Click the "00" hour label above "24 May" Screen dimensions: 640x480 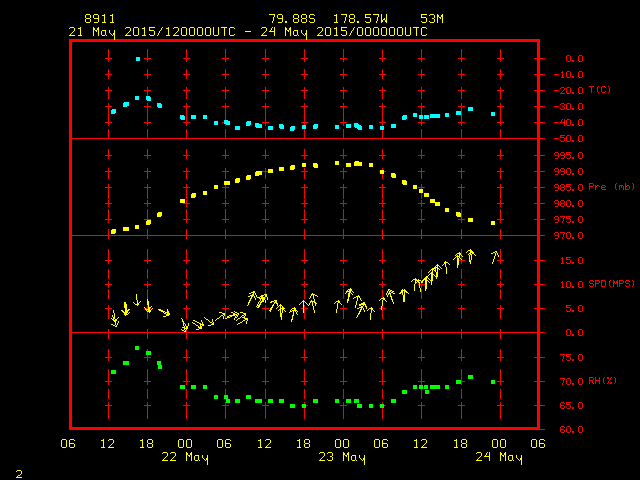499,444
